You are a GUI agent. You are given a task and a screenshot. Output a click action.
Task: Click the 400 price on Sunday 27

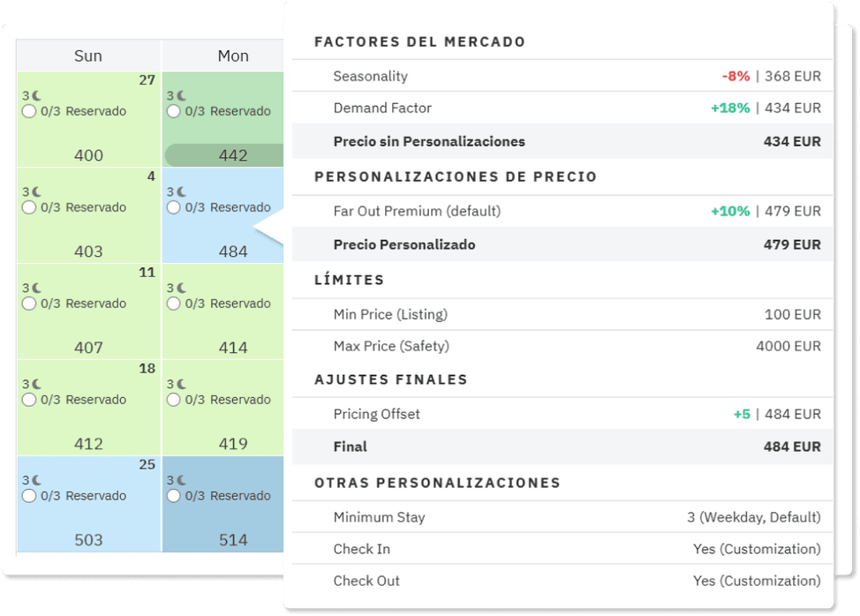[x=88, y=155]
